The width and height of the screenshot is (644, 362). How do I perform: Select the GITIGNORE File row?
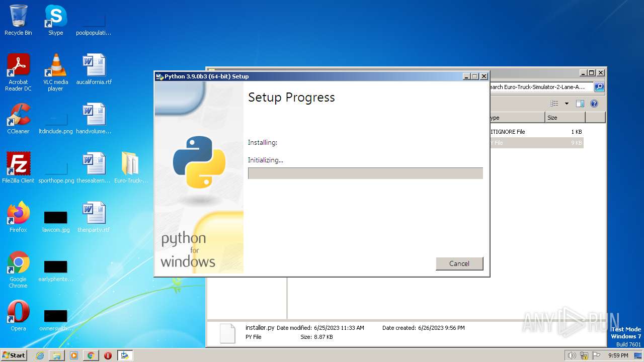(x=536, y=132)
